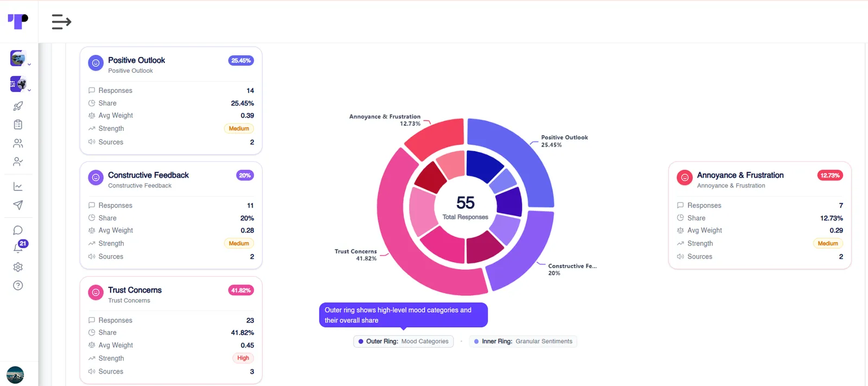Open the paper plane send icon
The image size is (868, 386).
(x=18, y=205)
